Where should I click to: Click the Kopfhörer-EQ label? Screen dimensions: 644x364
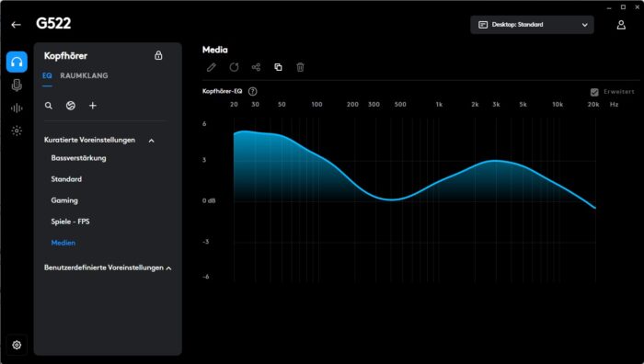pyautogui.click(x=223, y=92)
